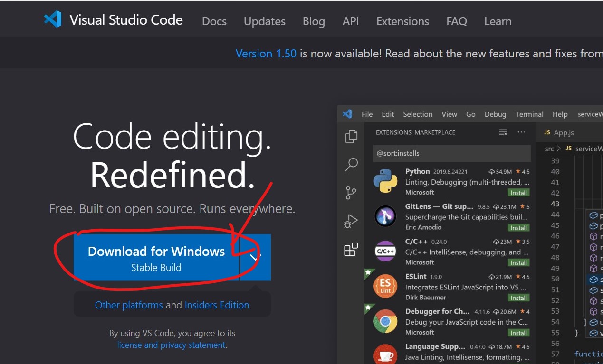Image resolution: width=603 pixels, height=364 pixels.
Task: Open the File menu in the editor
Action: coord(367,114)
